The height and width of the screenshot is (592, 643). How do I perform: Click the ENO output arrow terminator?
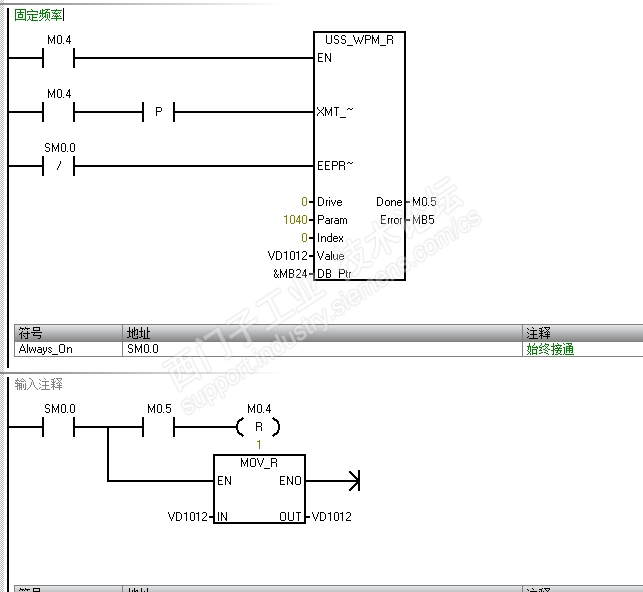(x=354, y=481)
